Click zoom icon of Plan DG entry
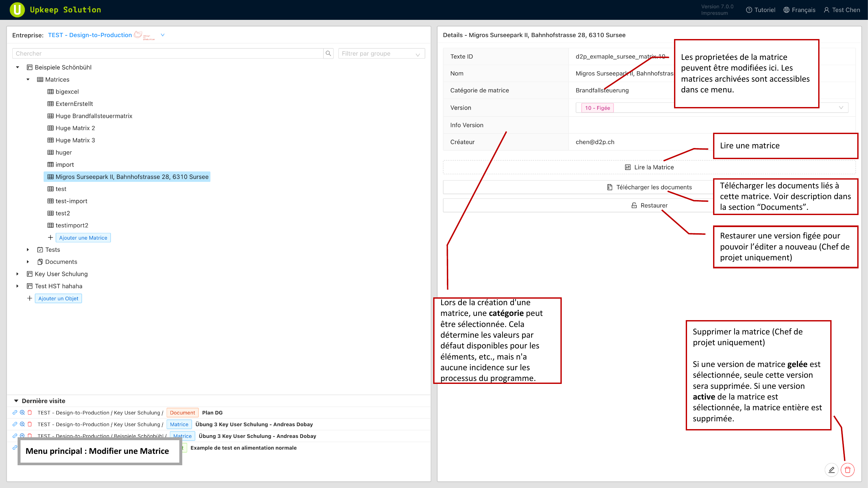Screen dimensions: 868x488 point(22,413)
